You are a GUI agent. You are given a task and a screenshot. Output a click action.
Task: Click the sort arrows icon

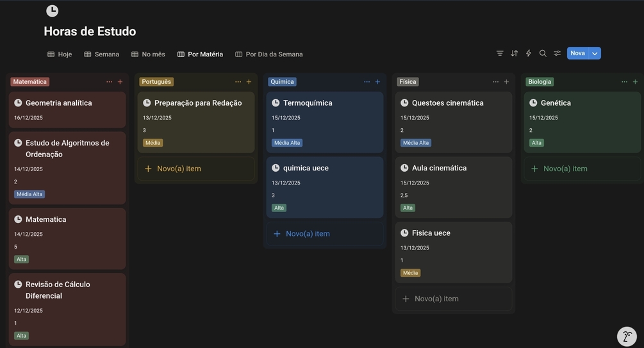(x=514, y=53)
